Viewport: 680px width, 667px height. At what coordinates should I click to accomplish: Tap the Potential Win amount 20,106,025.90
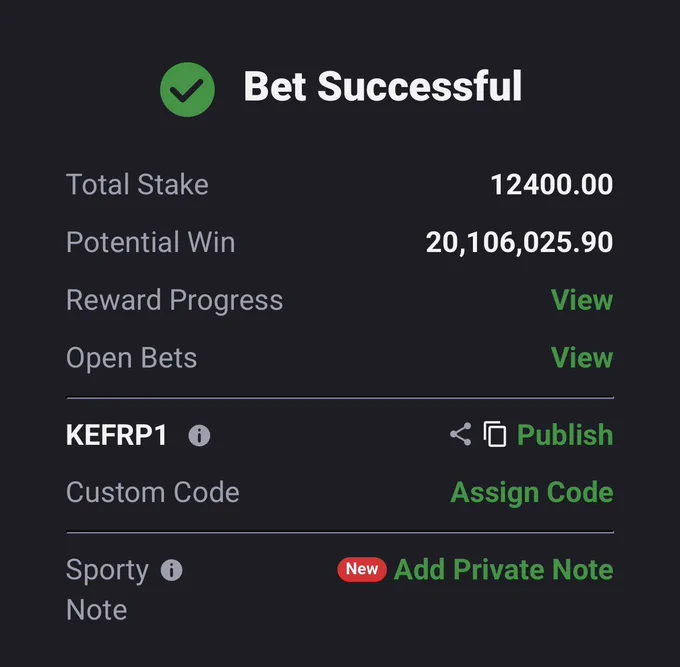coord(519,242)
